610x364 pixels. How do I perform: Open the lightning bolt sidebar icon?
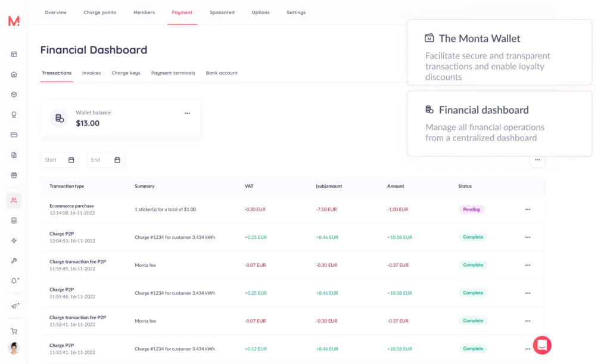[x=14, y=241]
